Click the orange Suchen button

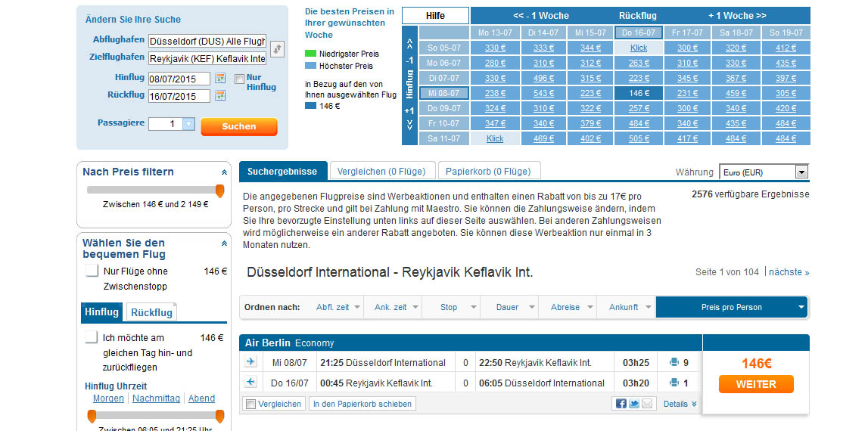coord(239,126)
